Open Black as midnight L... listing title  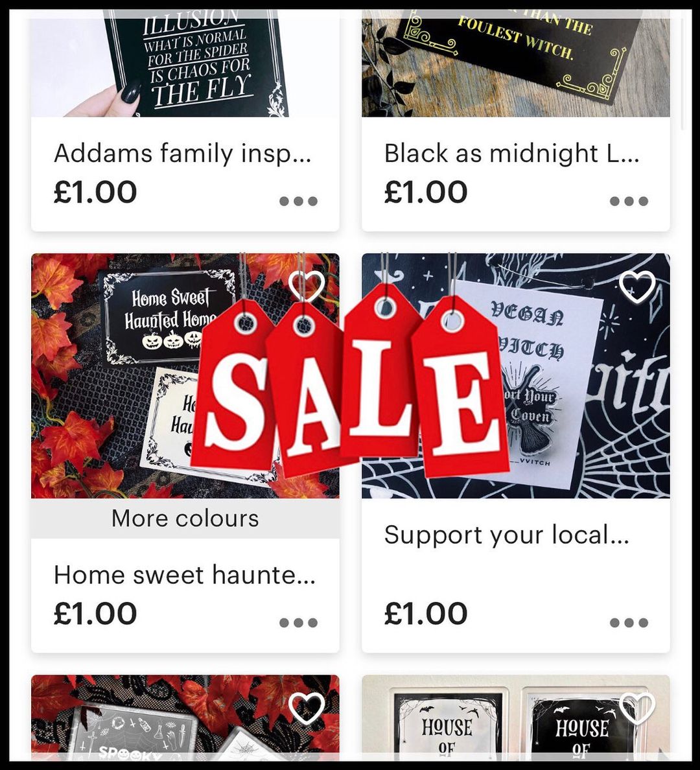[x=512, y=153]
